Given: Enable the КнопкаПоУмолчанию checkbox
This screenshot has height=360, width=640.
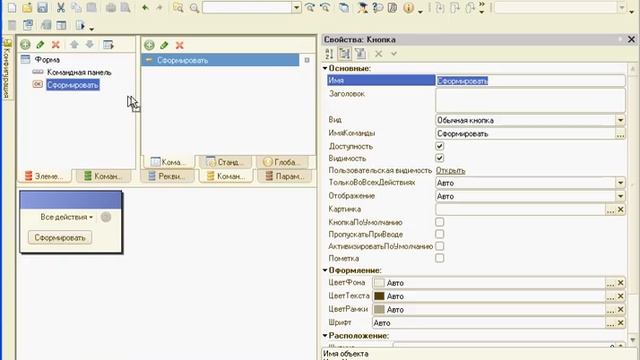Looking at the screenshot, I should [x=440, y=222].
